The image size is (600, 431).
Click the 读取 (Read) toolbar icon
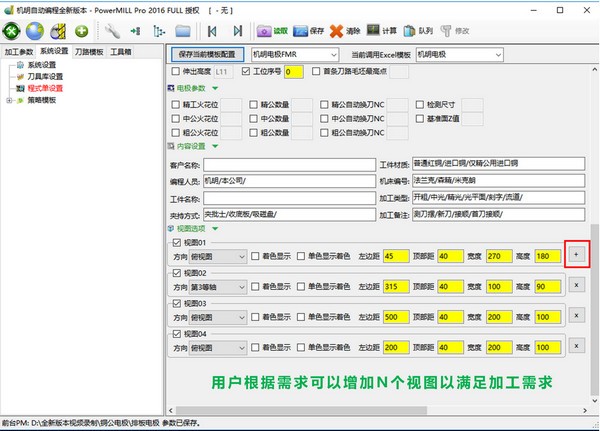pyautogui.click(x=272, y=31)
